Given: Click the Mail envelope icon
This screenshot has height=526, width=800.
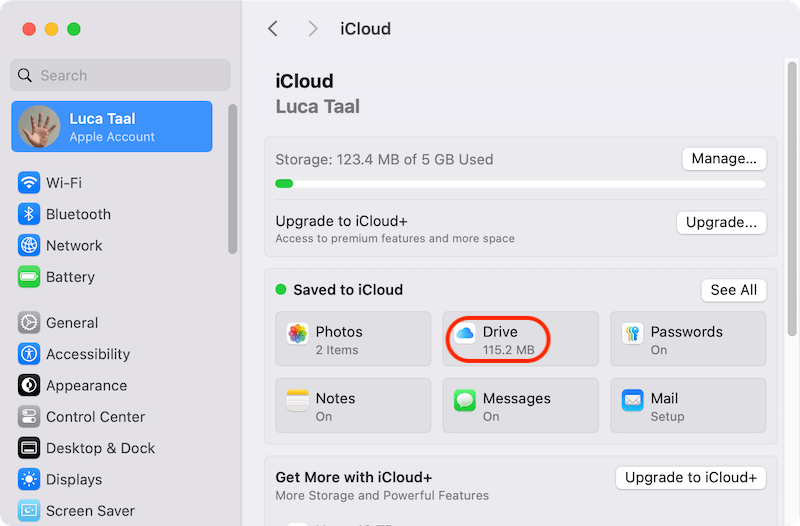Looking at the screenshot, I should pyautogui.click(x=633, y=400).
